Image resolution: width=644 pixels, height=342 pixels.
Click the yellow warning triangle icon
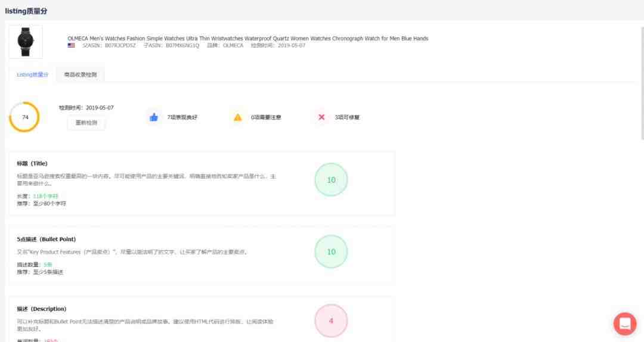(238, 117)
